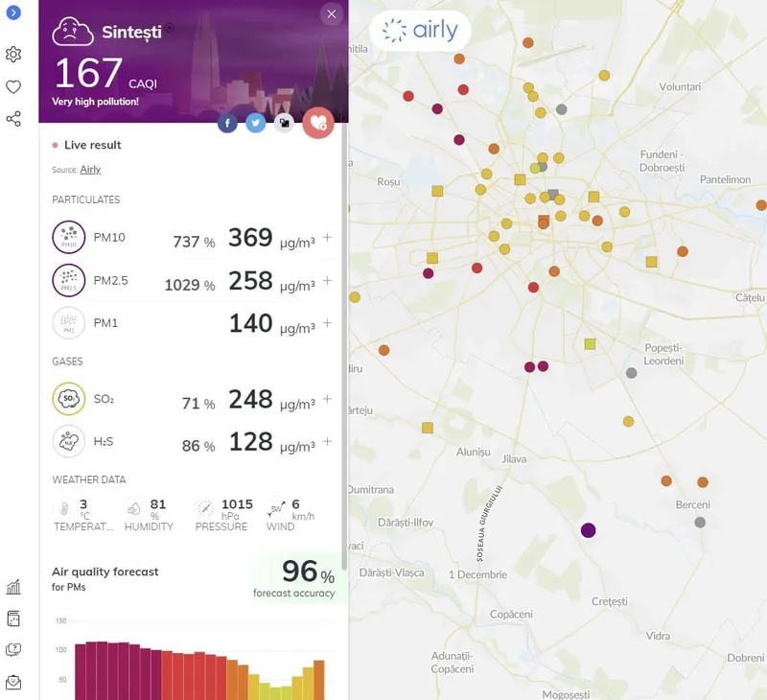The width and height of the screenshot is (767, 700).
Task: Open the Airly source link
Action: click(x=90, y=170)
